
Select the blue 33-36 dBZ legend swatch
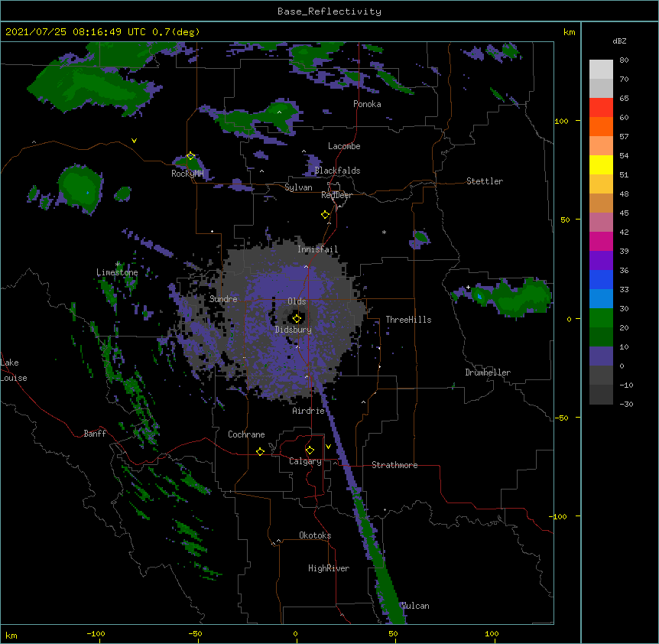[x=601, y=279]
